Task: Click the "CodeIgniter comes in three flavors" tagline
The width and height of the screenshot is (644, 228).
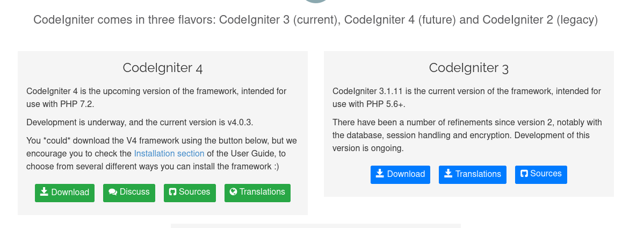Action: (315, 20)
